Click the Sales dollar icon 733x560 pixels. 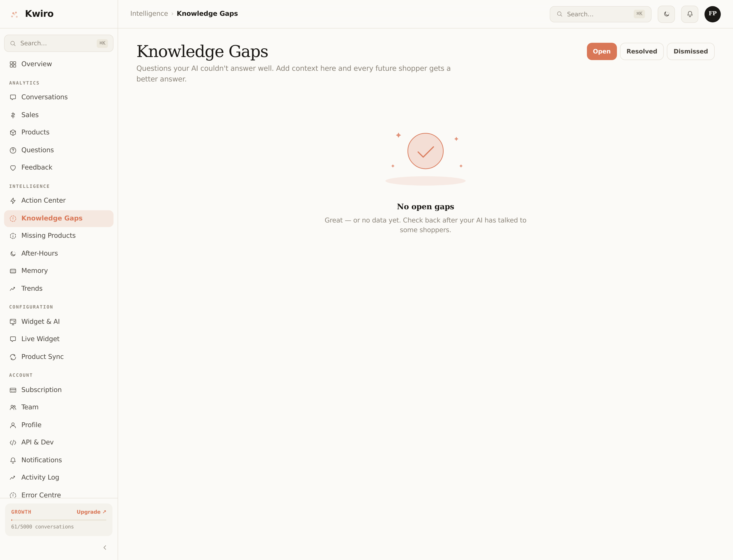coord(13,115)
